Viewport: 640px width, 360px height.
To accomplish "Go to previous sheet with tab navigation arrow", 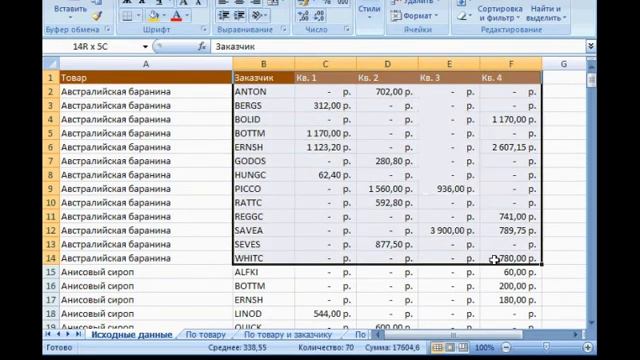I will point(58,334).
